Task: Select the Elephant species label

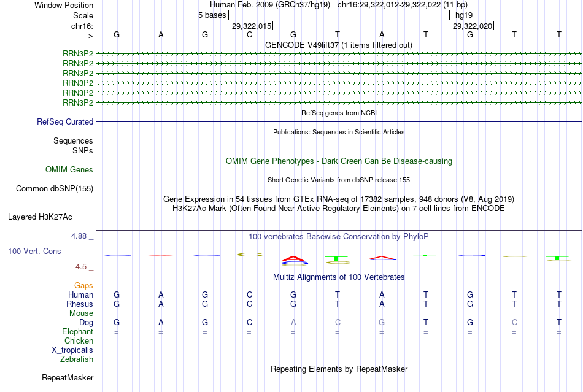Action: pyautogui.click(x=77, y=331)
